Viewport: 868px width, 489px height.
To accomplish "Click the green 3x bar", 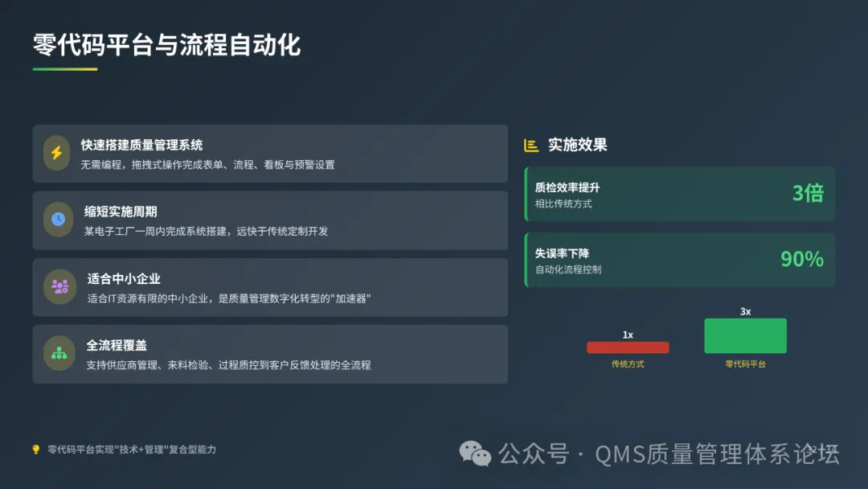I will pos(745,335).
